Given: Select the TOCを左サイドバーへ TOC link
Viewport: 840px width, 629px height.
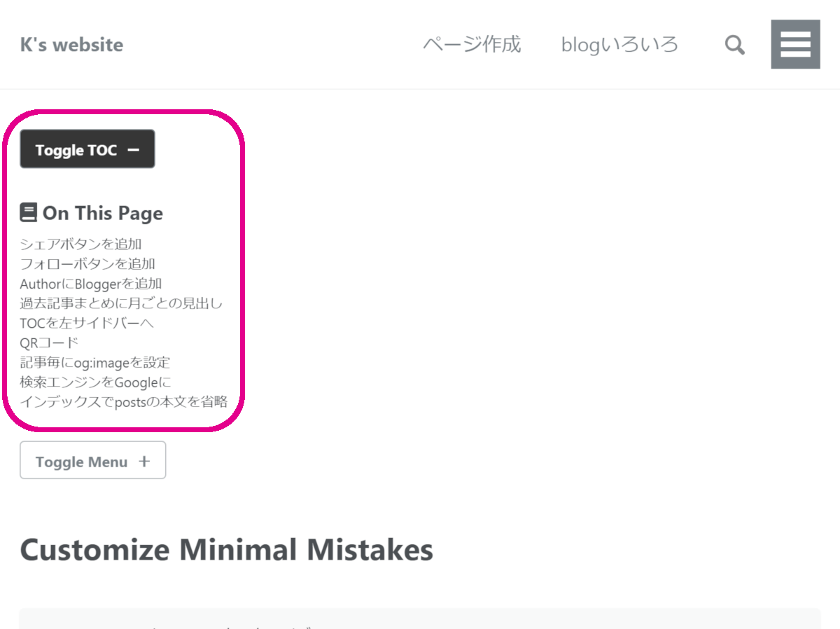Looking at the screenshot, I should click(87, 323).
